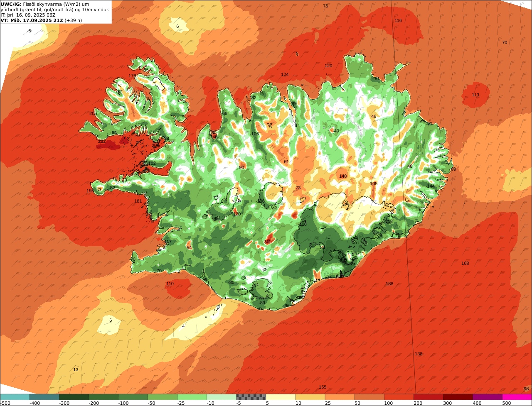Click the map value '75' at the top

[325, 6]
